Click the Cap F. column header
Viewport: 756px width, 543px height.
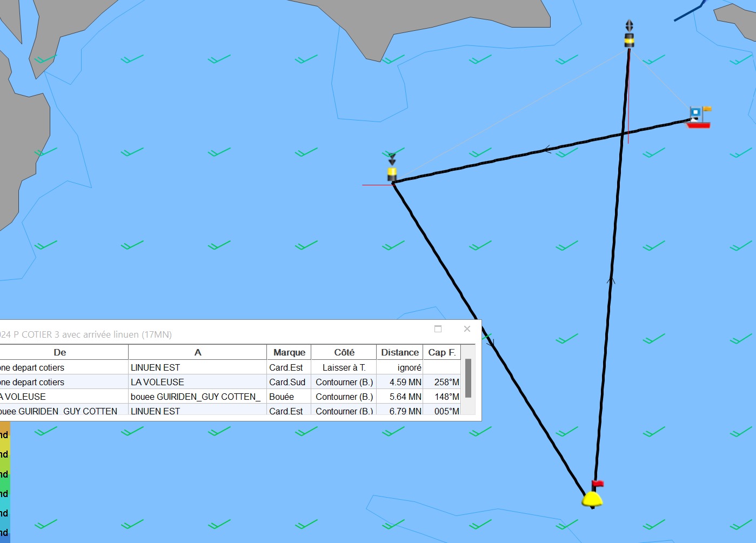pyautogui.click(x=441, y=352)
